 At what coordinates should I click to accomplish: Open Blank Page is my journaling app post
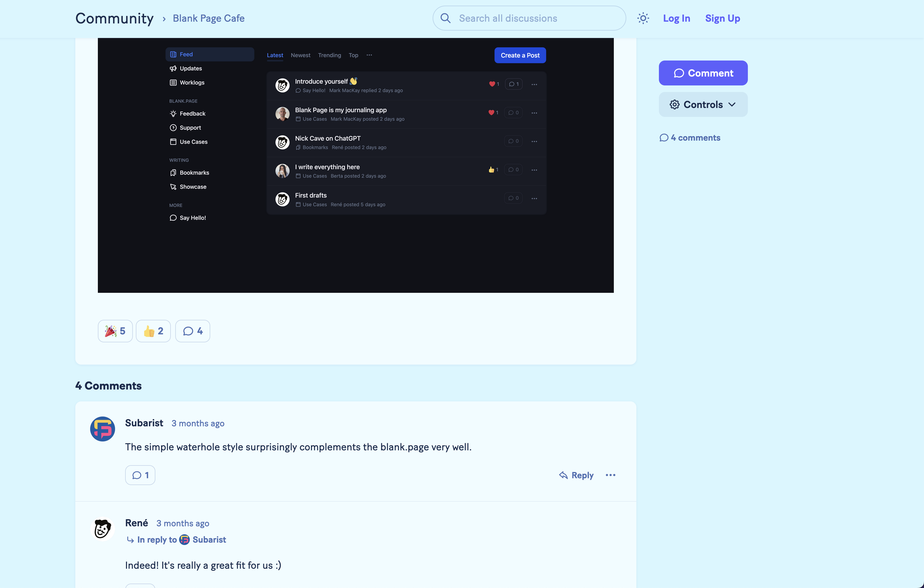341,110
